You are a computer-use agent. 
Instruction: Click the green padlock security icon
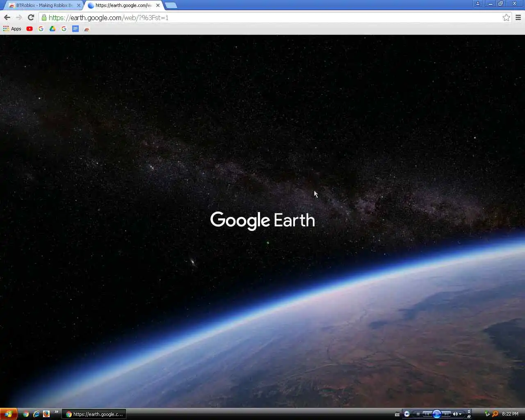pos(44,18)
